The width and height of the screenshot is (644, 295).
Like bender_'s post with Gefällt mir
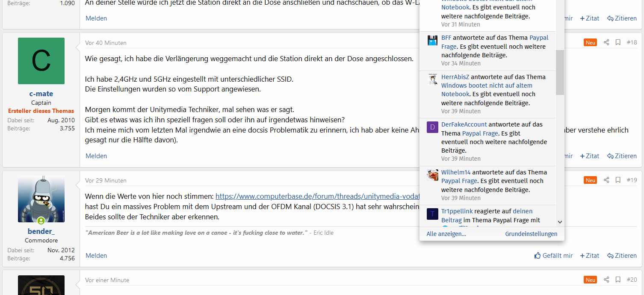pos(553,256)
